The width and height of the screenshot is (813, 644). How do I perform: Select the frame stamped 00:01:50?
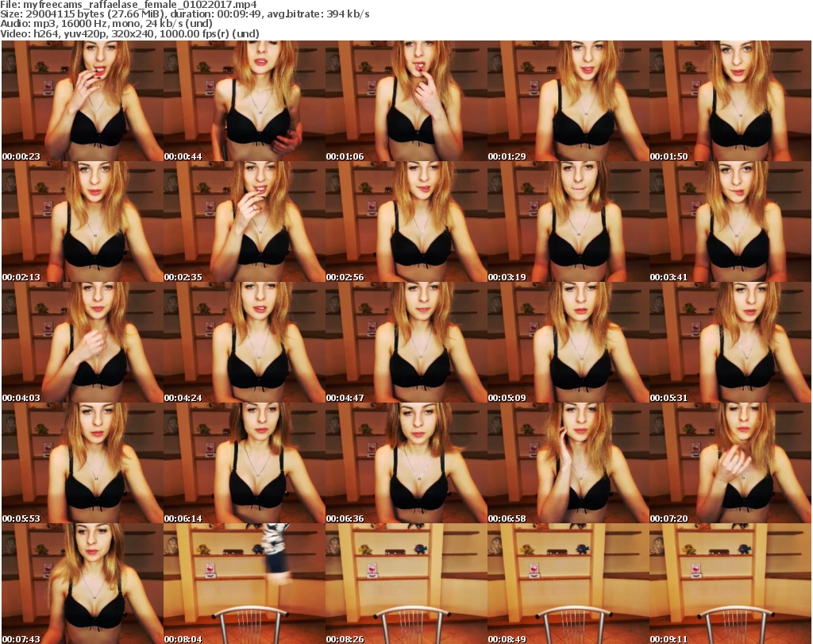point(730,101)
